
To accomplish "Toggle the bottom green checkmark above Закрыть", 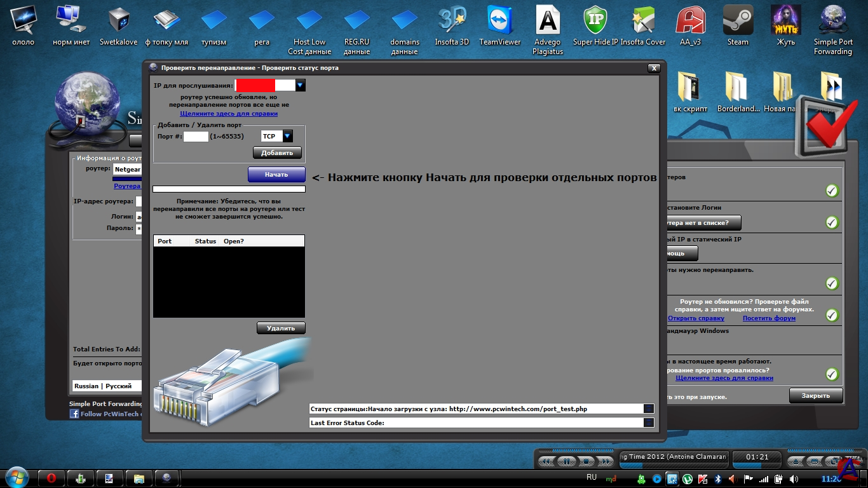I will (832, 374).
